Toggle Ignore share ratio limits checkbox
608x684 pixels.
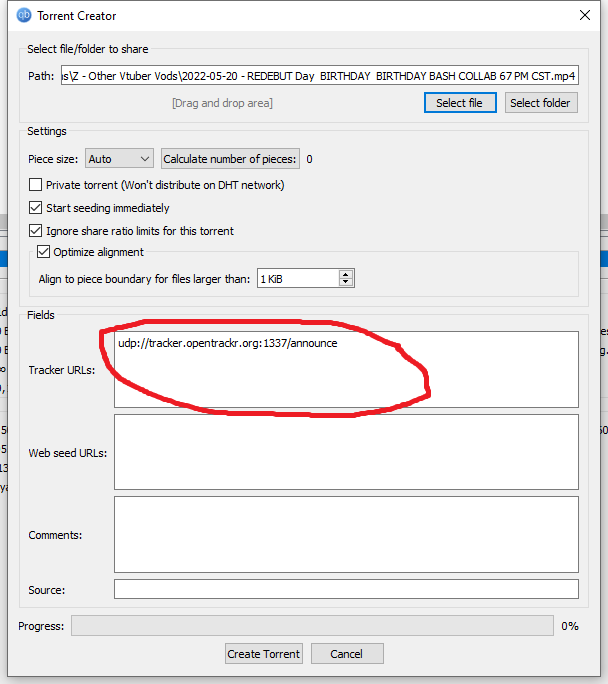[x=36, y=231]
